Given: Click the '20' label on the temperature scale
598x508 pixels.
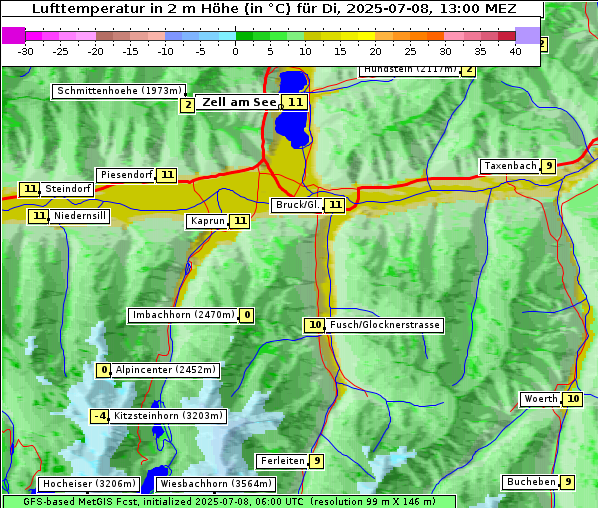Looking at the screenshot, I should click(375, 51).
